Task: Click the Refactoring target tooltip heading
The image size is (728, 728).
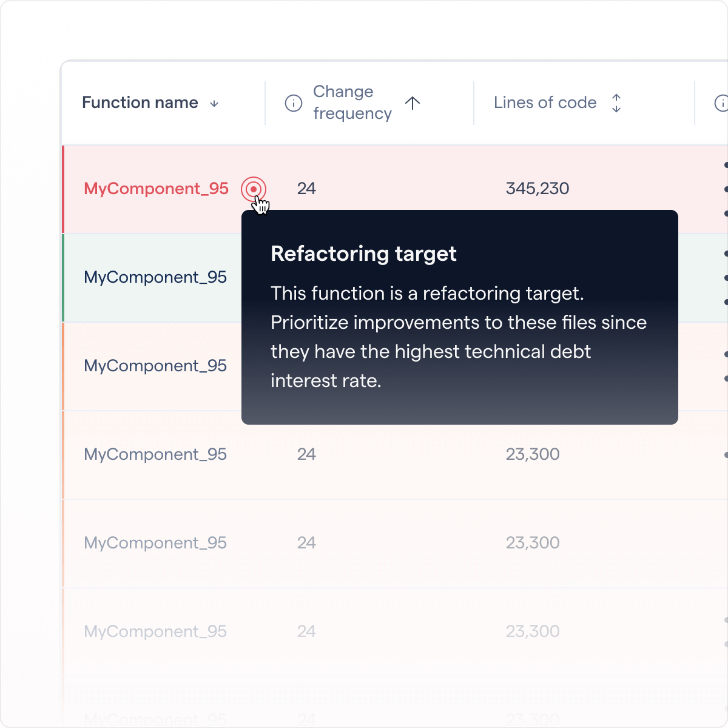Action: [x=363, y=254]
